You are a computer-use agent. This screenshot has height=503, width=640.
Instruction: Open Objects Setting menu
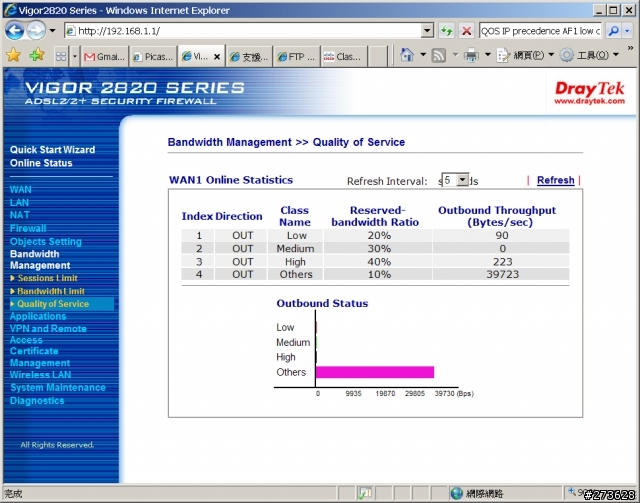tap(45, 241)
